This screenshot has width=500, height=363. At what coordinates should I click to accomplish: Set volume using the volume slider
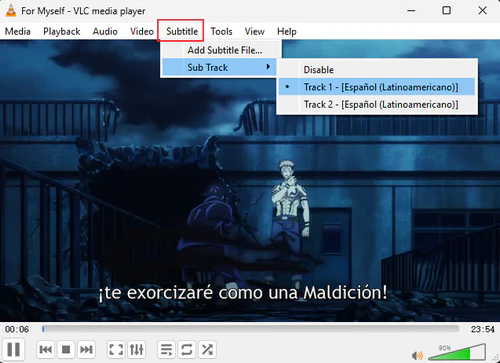tap(456, 352)
